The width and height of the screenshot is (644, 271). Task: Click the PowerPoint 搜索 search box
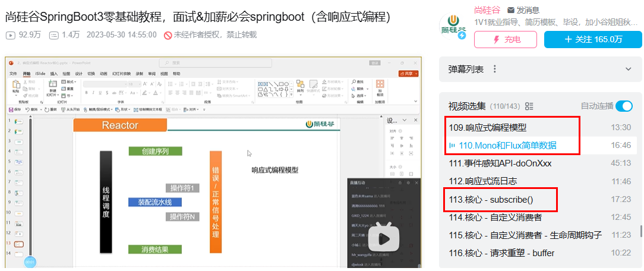point(216,63)
